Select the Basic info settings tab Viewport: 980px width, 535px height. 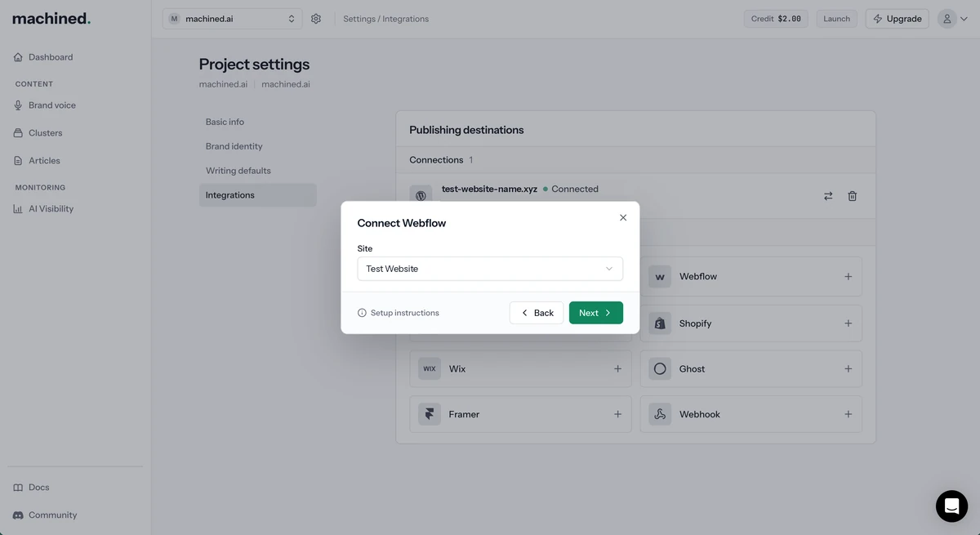click(x=257, y=122)
